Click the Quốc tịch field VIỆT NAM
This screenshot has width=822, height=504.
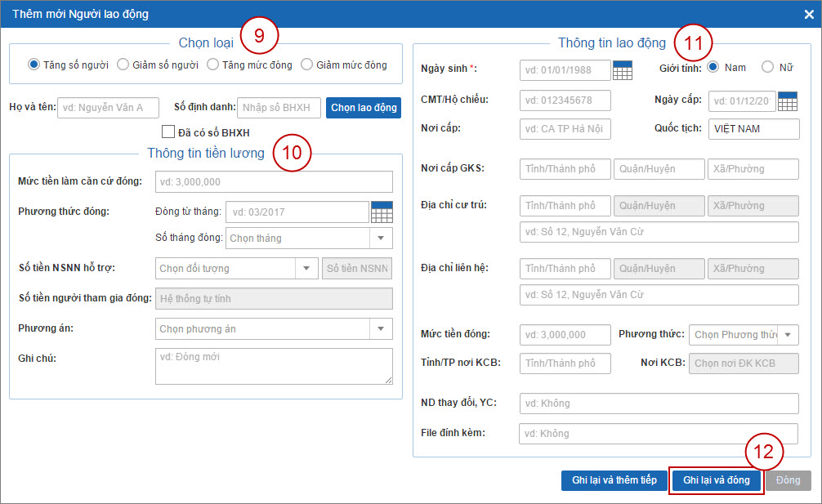point(754,129)
